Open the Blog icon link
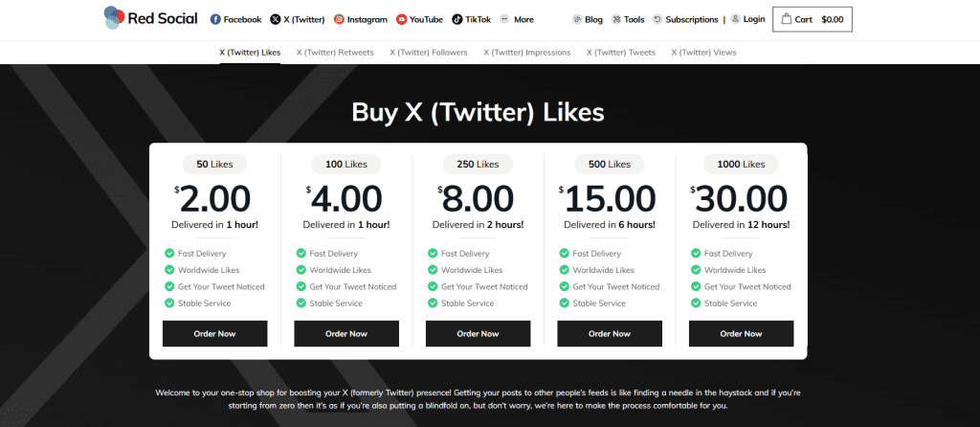 577,19
